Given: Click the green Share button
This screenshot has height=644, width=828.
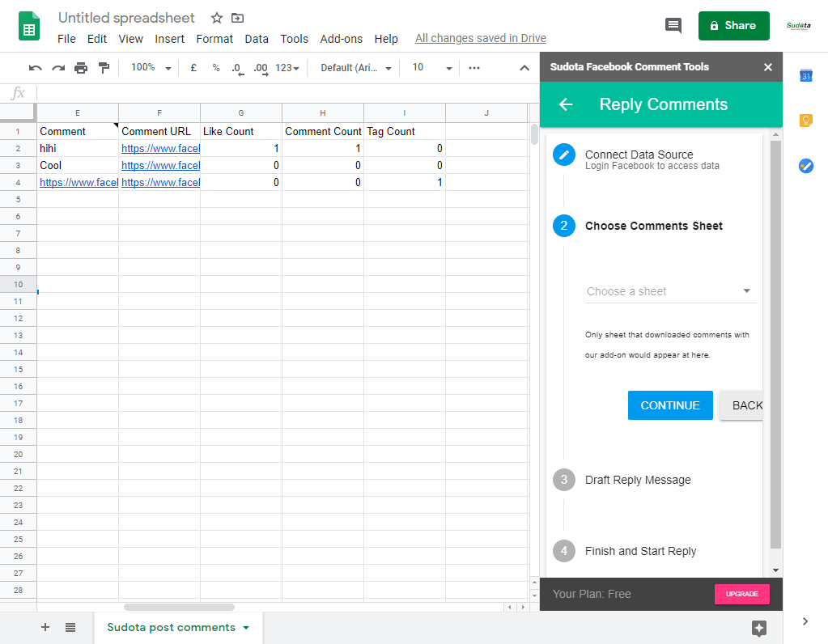Looking at the screenshot, I should pos(733,25).
